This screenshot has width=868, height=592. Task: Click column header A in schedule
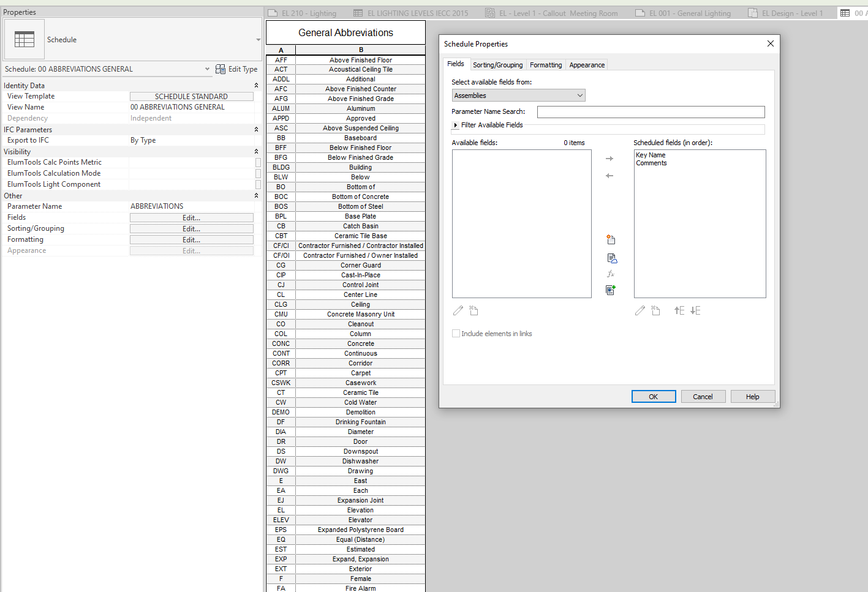click(281, 50)
